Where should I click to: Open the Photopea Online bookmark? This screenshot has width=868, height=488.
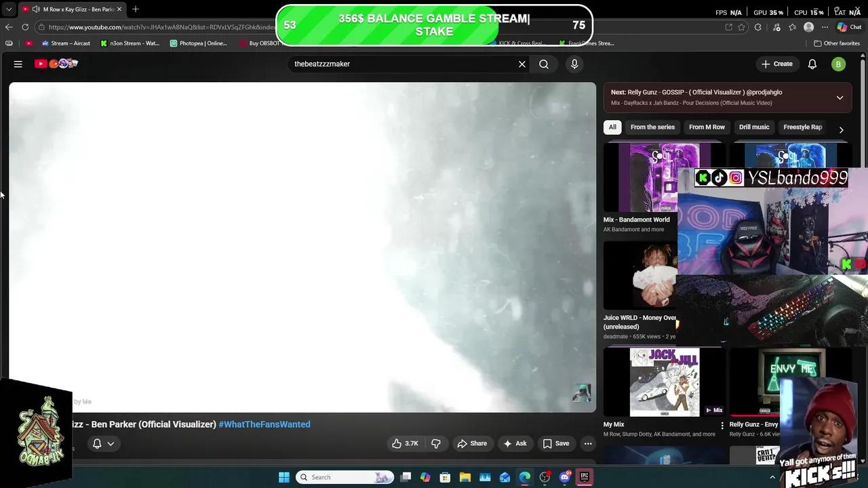pos(199,43)
